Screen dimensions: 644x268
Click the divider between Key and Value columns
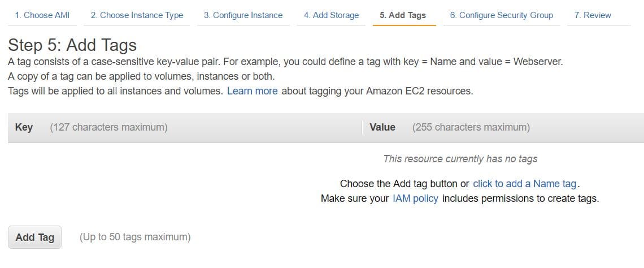click(x=362, y=128)
